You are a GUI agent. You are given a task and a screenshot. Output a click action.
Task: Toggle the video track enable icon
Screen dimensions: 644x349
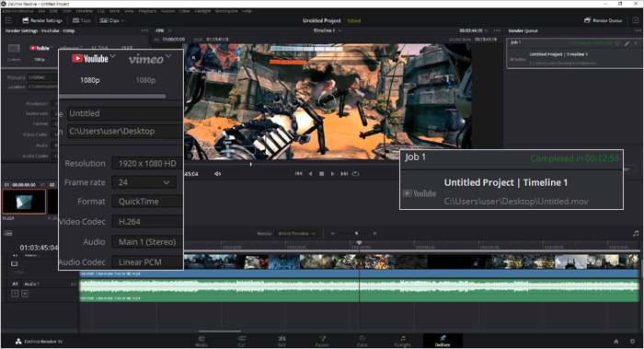[15, 263]
